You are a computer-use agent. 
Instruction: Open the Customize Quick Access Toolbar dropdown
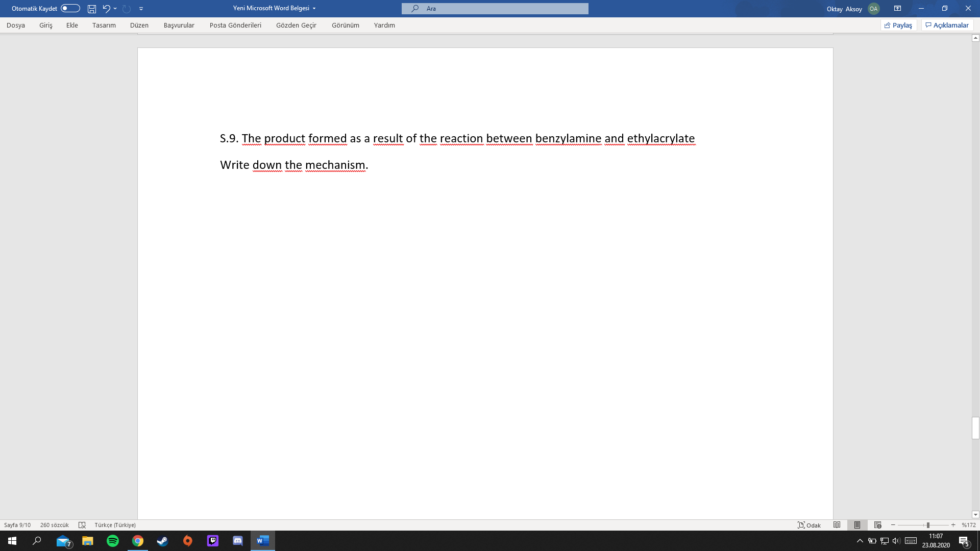coord(141,9)
